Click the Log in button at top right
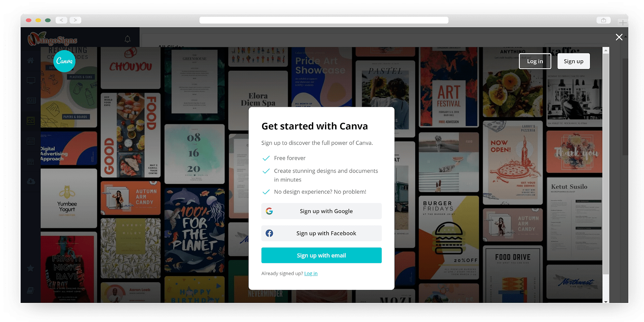Viewport: 644px width, 322px height. click(x=535, y=61)
